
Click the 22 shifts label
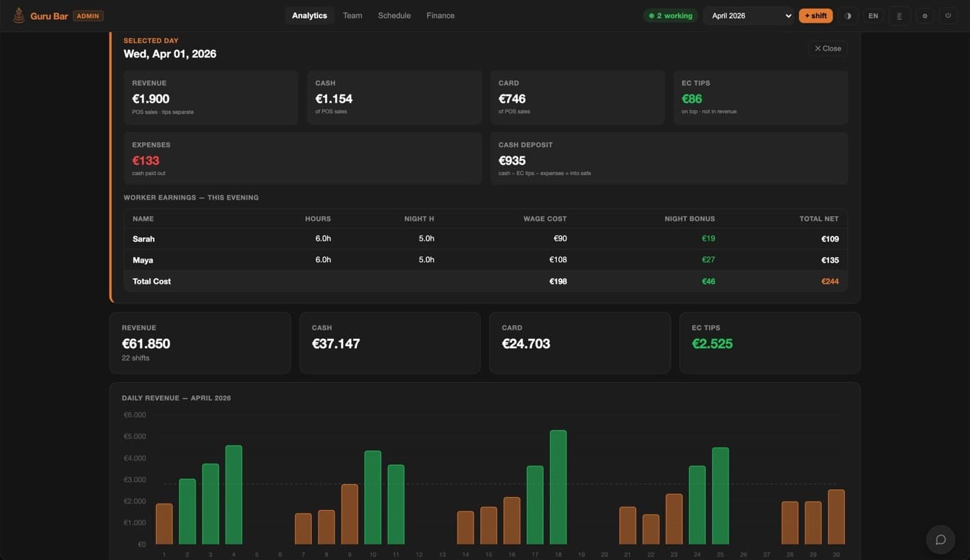135,358
